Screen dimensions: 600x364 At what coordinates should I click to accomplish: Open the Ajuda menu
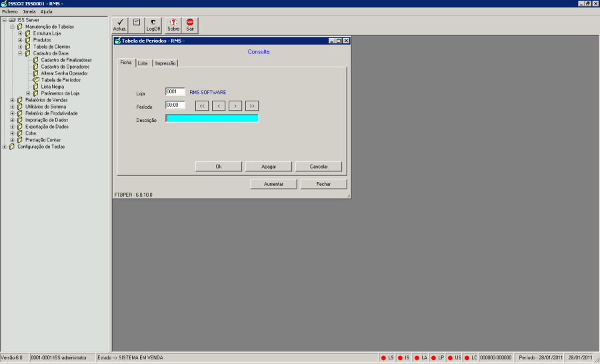point(46,12)
